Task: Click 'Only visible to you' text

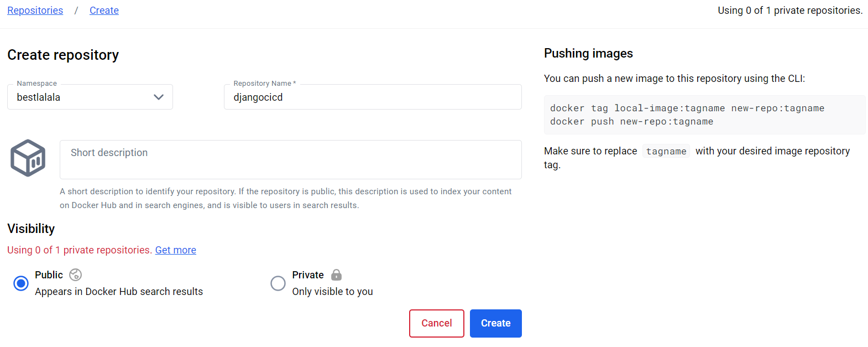Action: [x=333, y=292]
